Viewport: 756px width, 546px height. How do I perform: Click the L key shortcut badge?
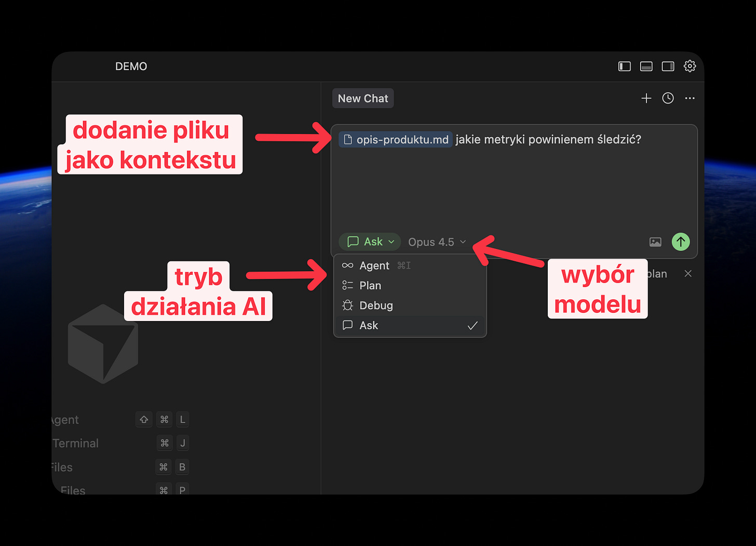(182, 419)
